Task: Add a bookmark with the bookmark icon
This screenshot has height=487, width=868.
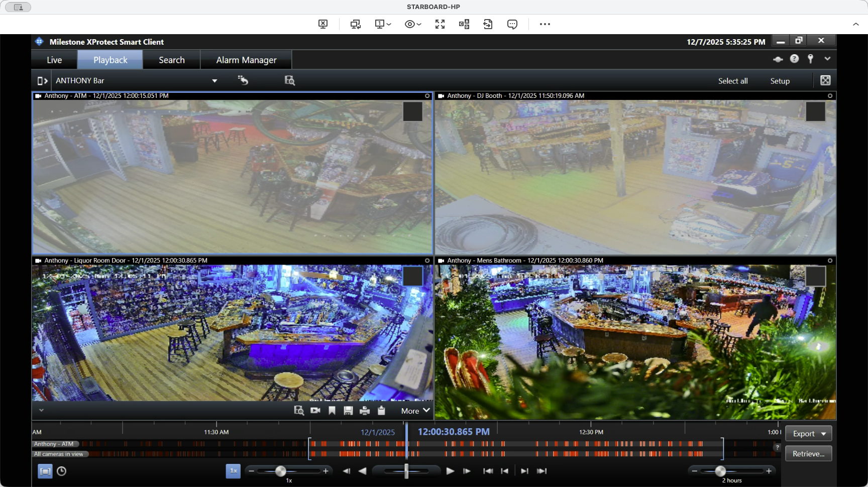Action: coord(332,411)
